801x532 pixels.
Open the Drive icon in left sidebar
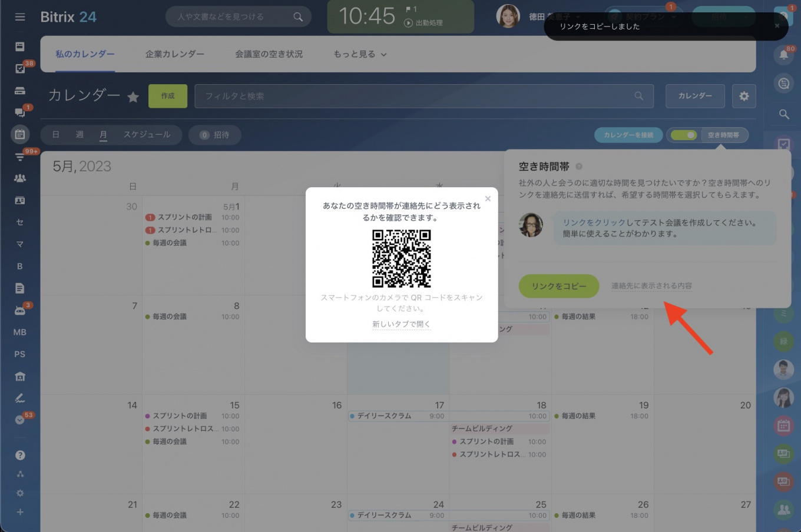pyautogui.click(x=20, y=91)
